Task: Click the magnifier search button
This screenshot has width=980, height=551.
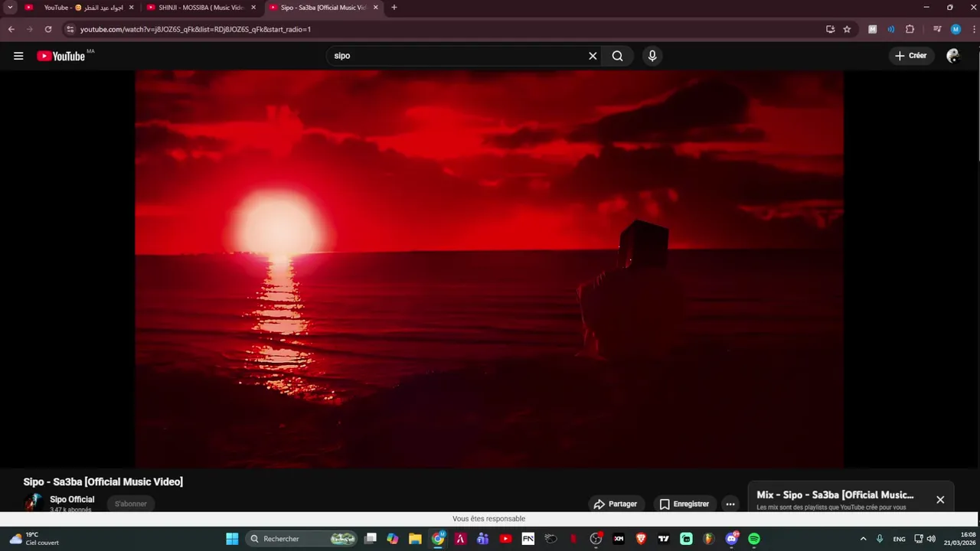Action: (617, 56)
